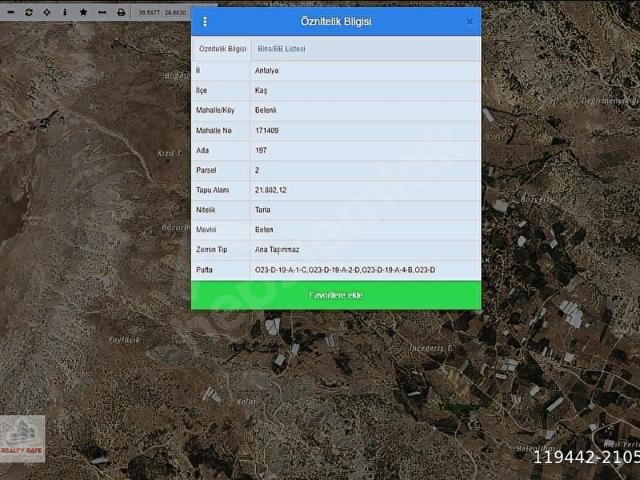Click the 'Belenli' neighborhood value

point(265,110)
